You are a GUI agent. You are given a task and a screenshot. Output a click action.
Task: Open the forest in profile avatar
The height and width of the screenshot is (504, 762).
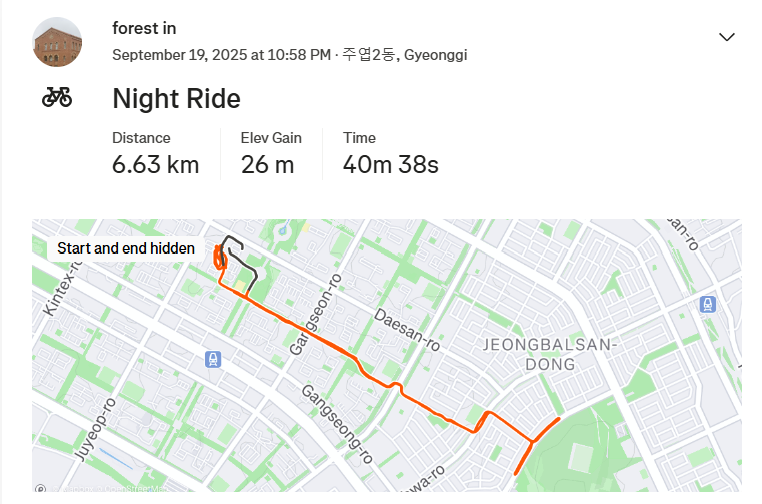pyautogui.click(x=58, y=42)
